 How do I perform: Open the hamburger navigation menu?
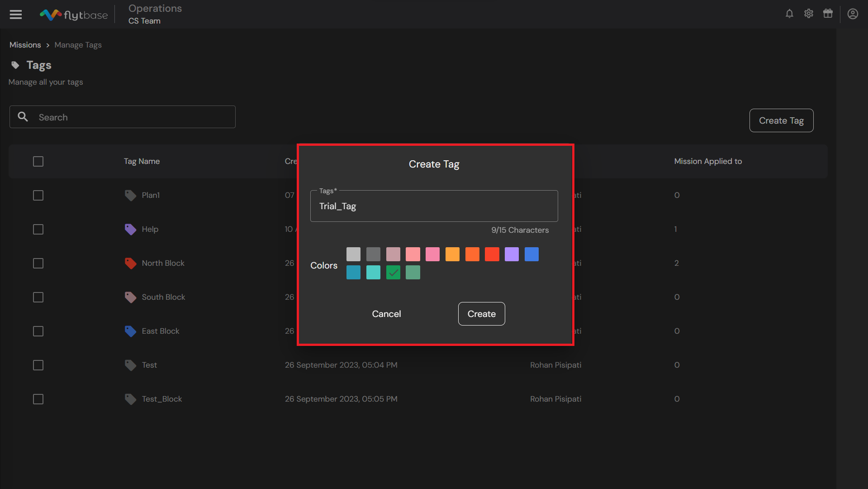click(16, 14)
